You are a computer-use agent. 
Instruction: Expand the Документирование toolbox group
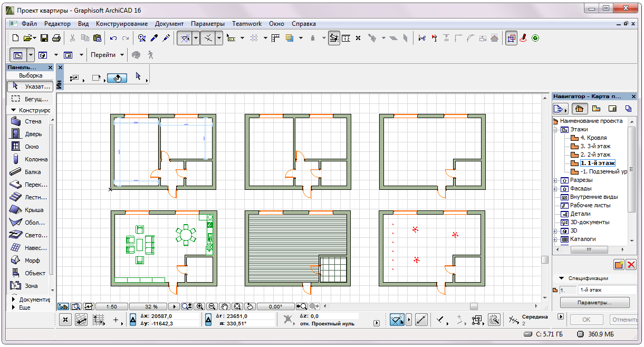point(13,300)
